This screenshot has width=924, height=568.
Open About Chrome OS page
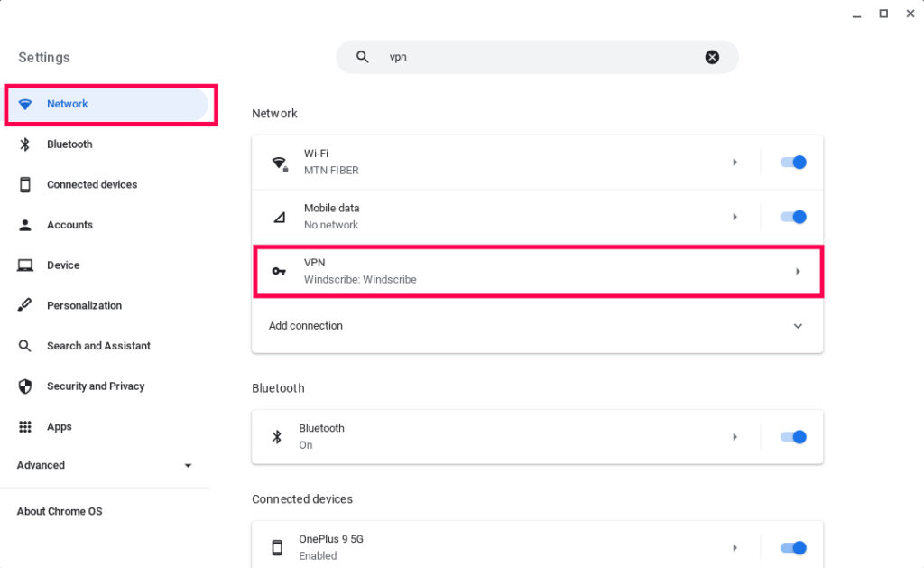coord(60,511)
